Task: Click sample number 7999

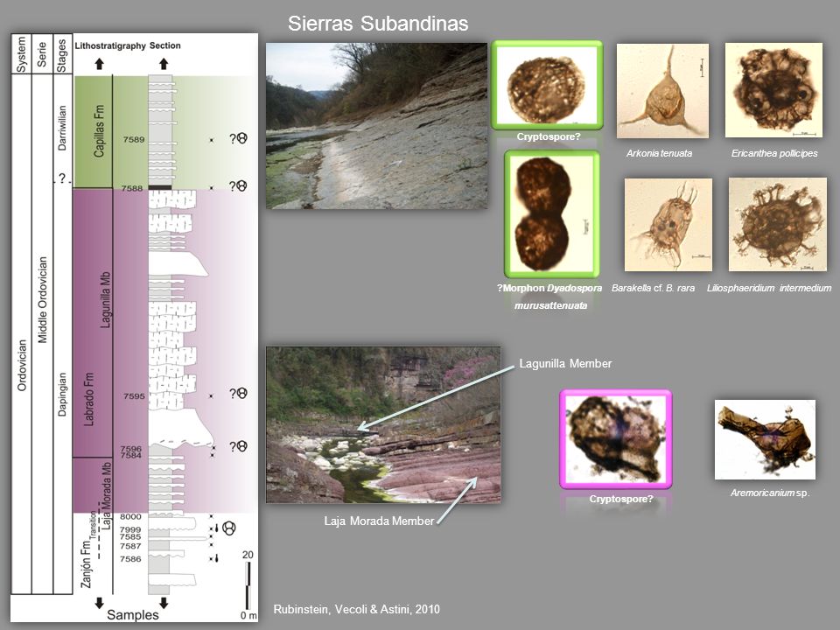Action: tap(130, 529)
